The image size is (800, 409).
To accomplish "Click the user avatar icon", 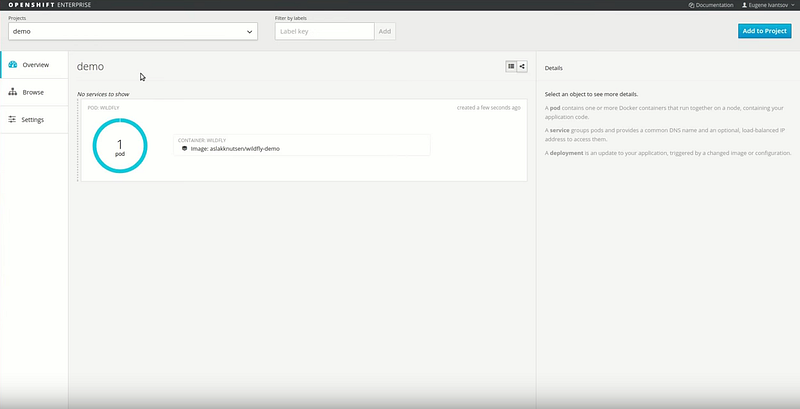I will click(744, 5).
